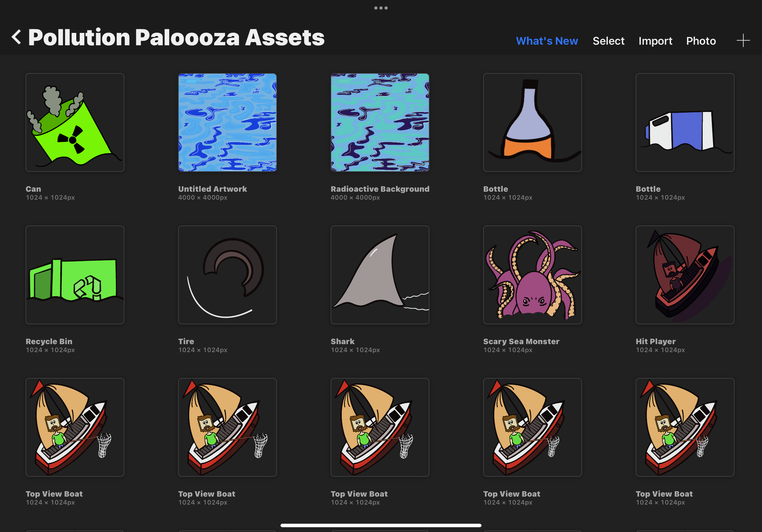The height and width of the screenshot is (532, 762).
Task: Open the Tire artwork thumbnail
Action: pyautogui.click(x=227, y=275)
